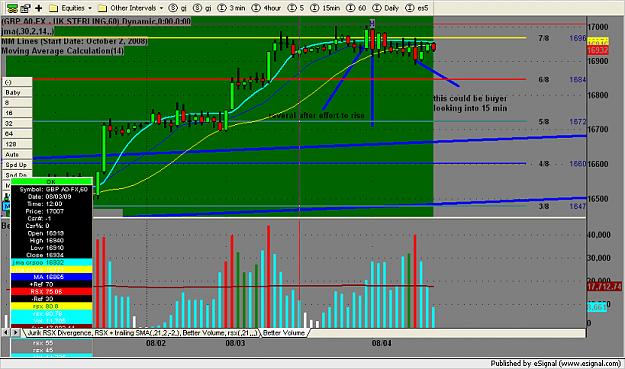Open the properties/page icon in toolbar
625x369 pixels.
(26, 8)
